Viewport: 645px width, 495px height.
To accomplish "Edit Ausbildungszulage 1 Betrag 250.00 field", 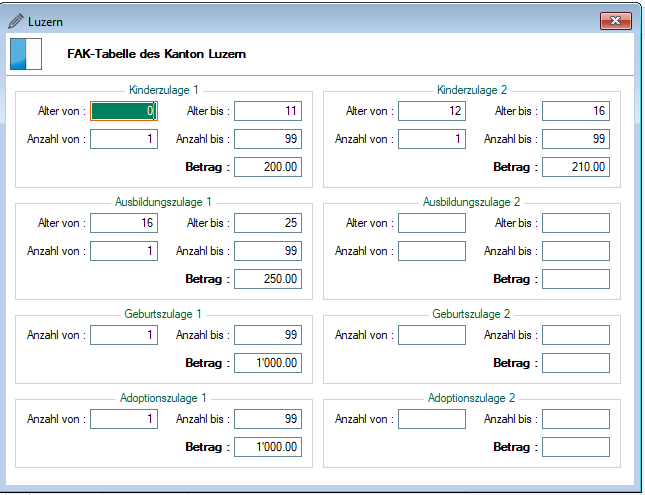I will [x=268, y=279].
